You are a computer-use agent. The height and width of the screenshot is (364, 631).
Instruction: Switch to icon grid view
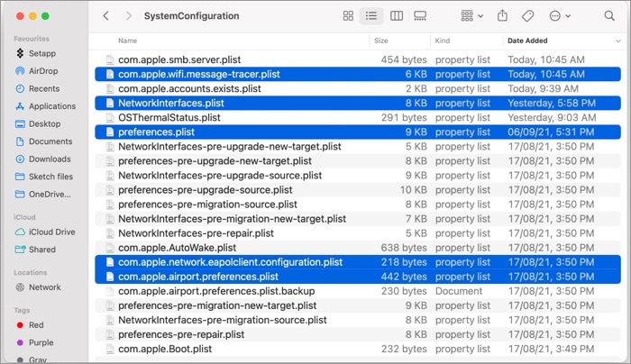pos(348,16)
